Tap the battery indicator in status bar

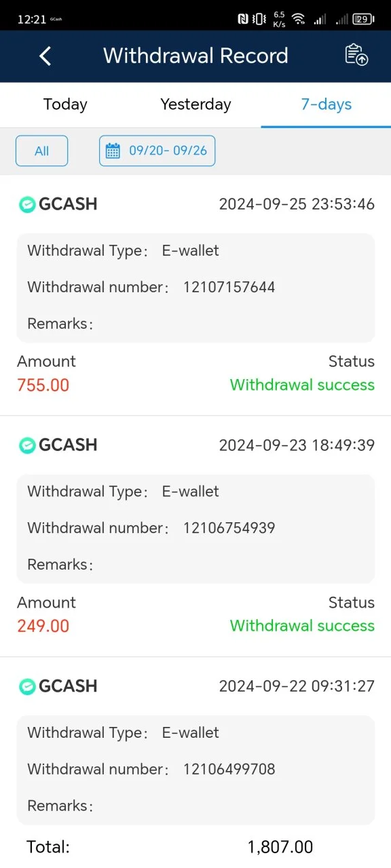pos(364,19)
